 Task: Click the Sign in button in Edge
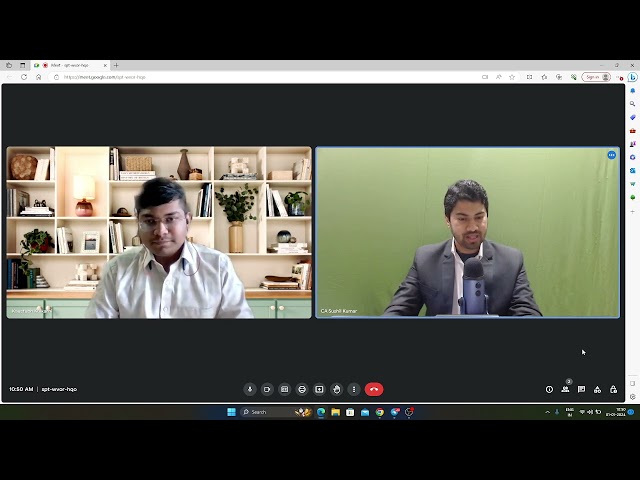(x=596, y=77)
